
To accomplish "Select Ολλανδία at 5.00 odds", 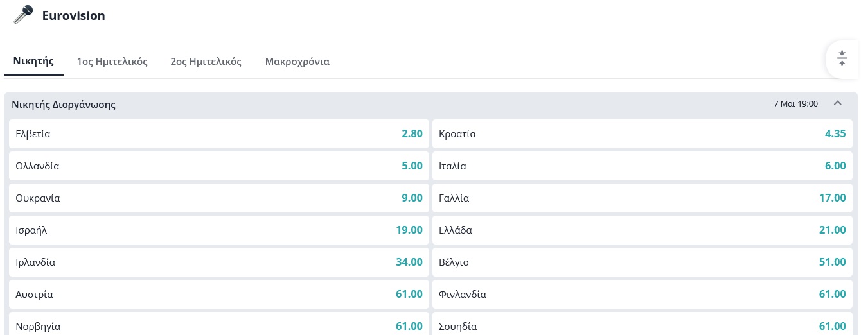I will (x=219, y=166).
